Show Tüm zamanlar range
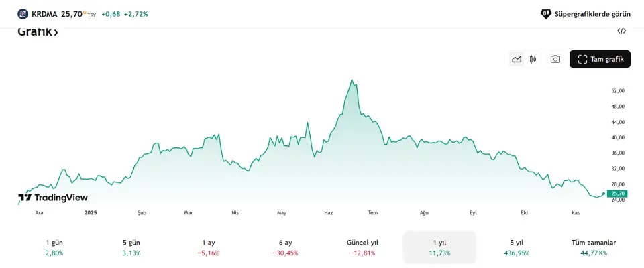This screenshot has width=644, height=268. click(594, 247)
